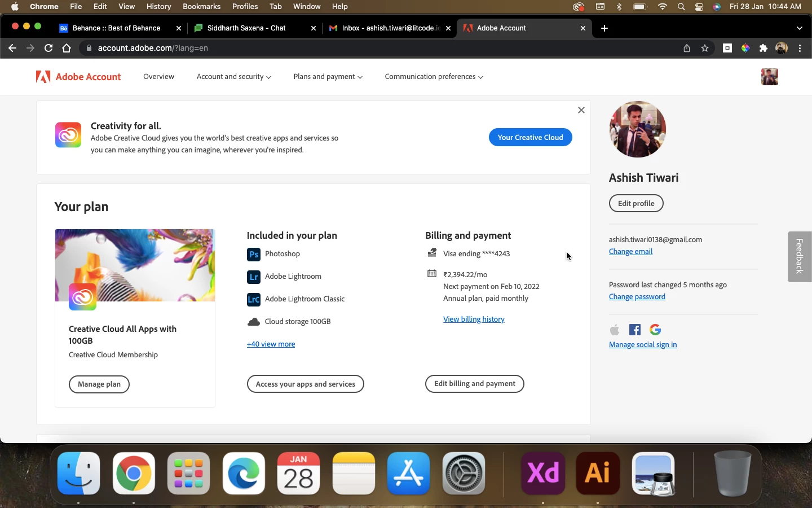Screen dimensions: 812x508
Task: Click the Adobe Lightroom Lr icon
Action: coord(254,277)
